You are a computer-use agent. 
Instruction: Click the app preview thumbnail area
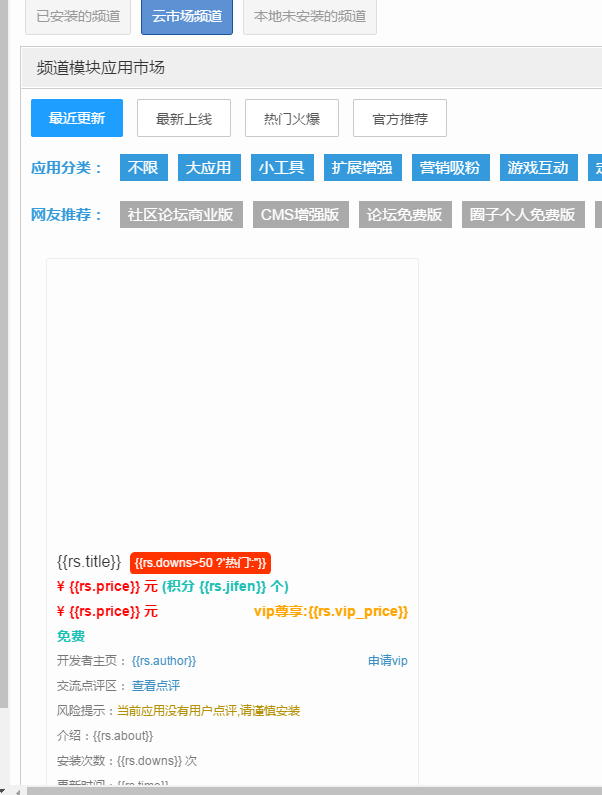pyautogui.click(x=232, y=400)
